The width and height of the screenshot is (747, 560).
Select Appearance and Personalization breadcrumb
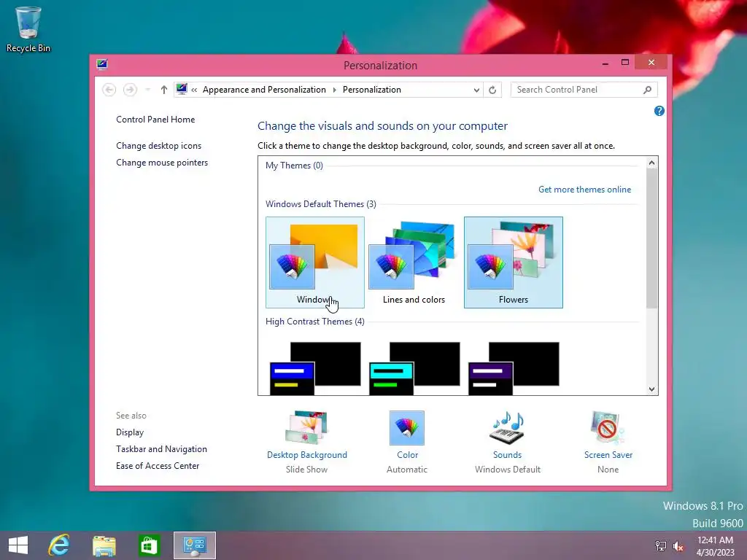pyautogui.click(x=264, y=90)
